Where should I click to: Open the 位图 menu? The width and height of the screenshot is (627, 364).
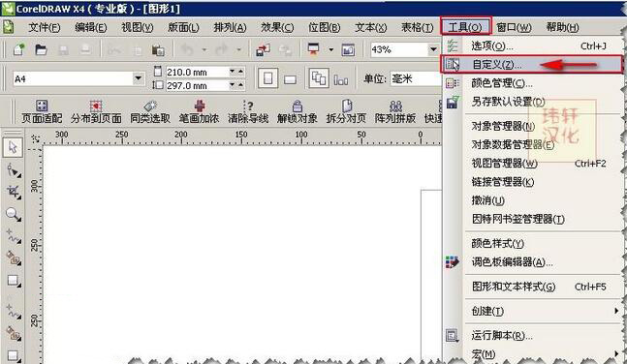coord(324,27)
